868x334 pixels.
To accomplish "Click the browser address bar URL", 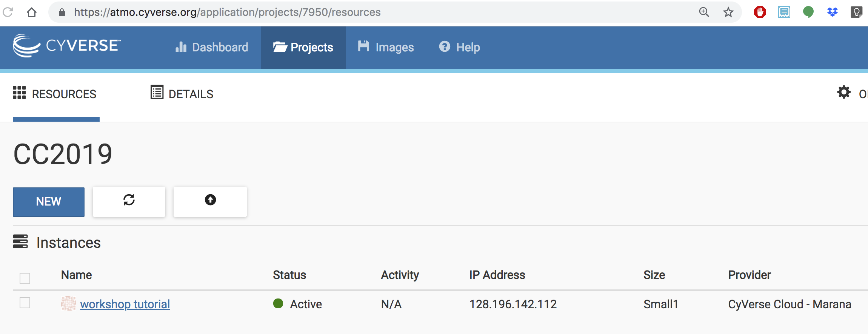I will [227, 12].
